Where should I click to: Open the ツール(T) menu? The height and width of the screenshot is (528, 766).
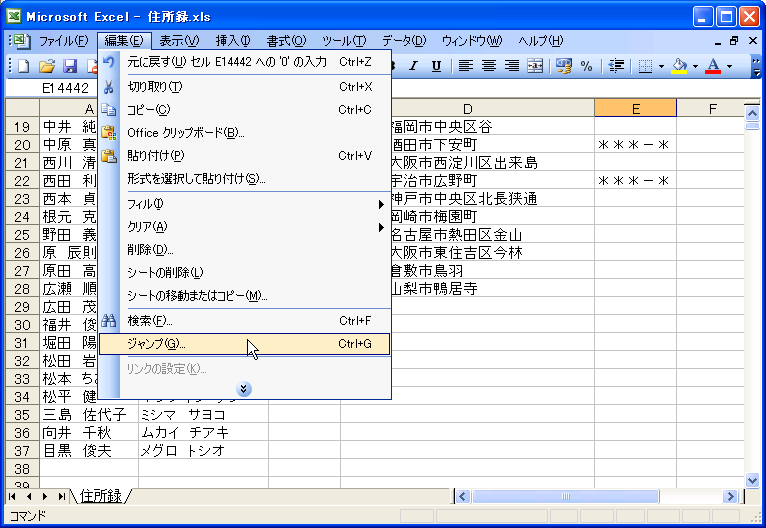click(x=344, y=41)
